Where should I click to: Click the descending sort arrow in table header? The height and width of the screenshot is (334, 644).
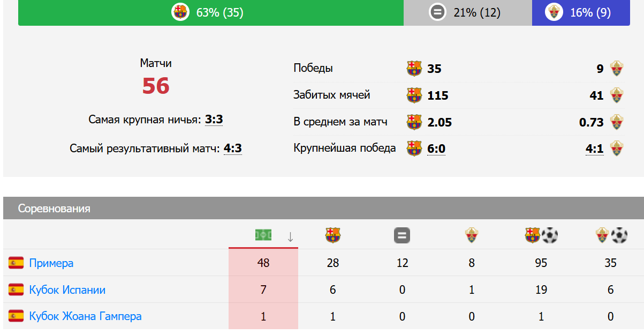[x=290, y=236]
